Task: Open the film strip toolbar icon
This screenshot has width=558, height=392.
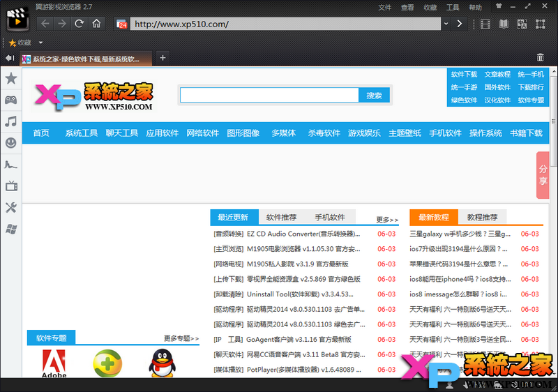Action: click(485, 24)
